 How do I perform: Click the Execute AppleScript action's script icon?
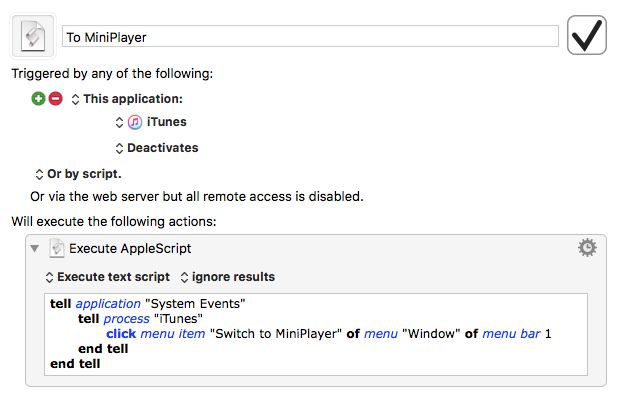(57, 248)
